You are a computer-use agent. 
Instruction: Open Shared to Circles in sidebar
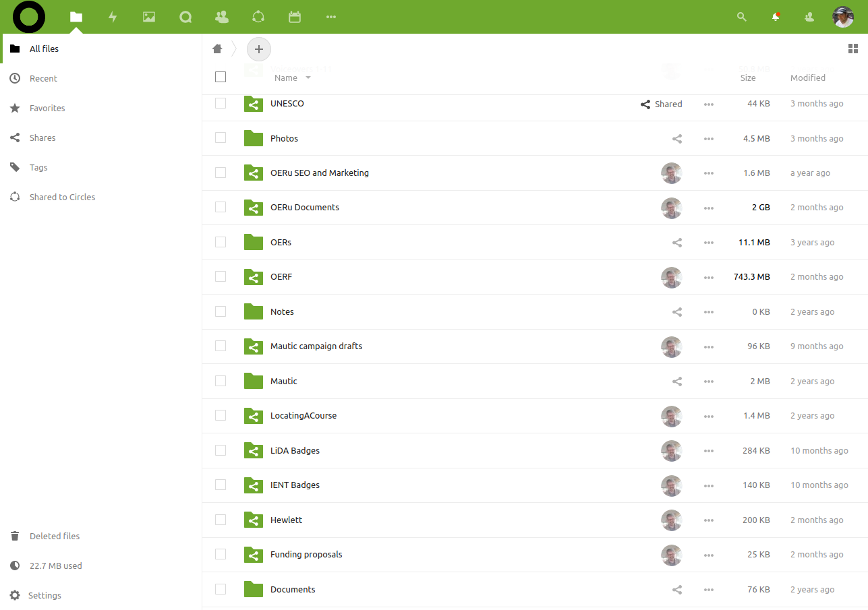[x=101, y=197]
